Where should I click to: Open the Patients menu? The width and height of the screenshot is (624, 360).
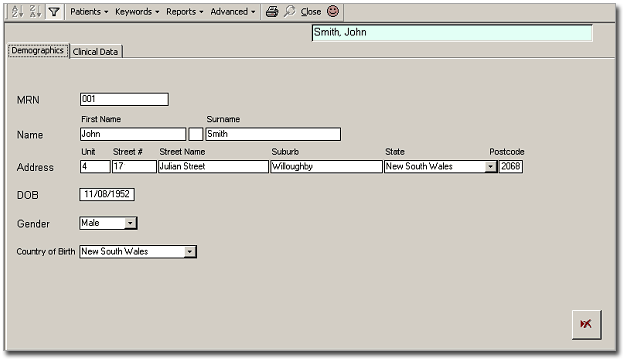[x=89, y=12]
